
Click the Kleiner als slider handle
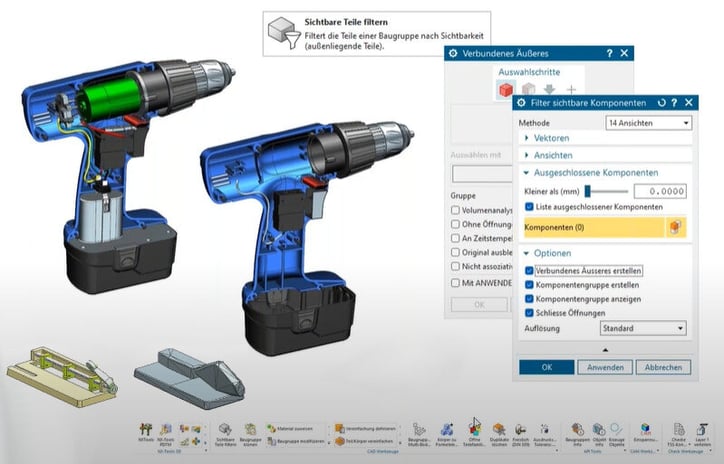coord(589,190)
